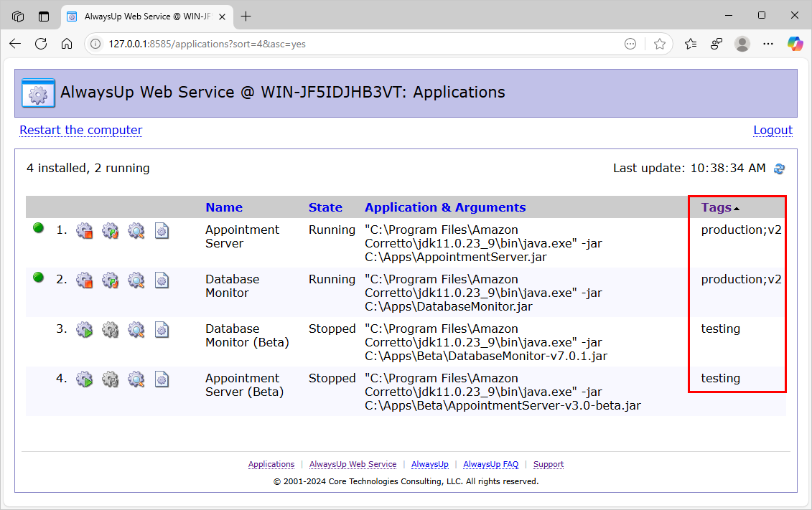Viewport: 812px width, 510px height.
Task: Open the browser Favorites list
Action: [690, 44]
